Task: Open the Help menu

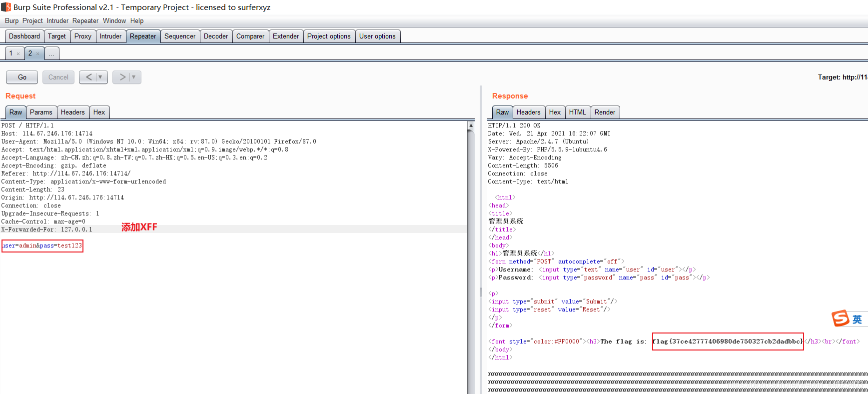Action: pyautogui.click(x=137, y=20)
